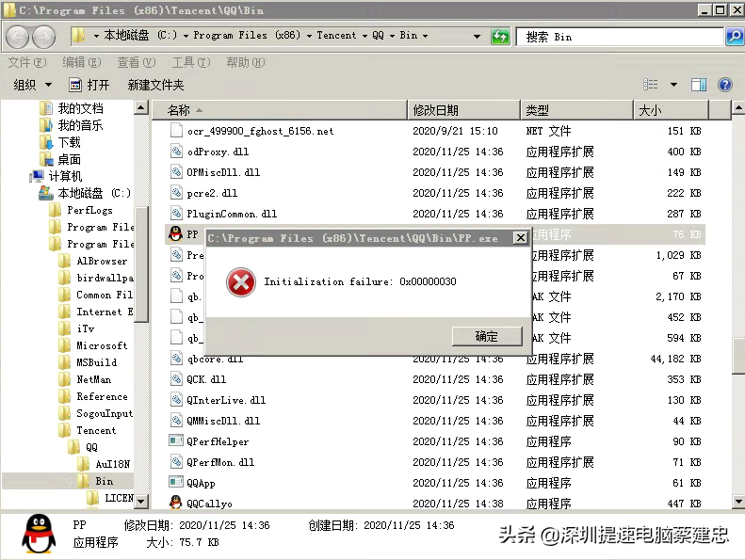Click file list scroll down arrow

[737, 501]
